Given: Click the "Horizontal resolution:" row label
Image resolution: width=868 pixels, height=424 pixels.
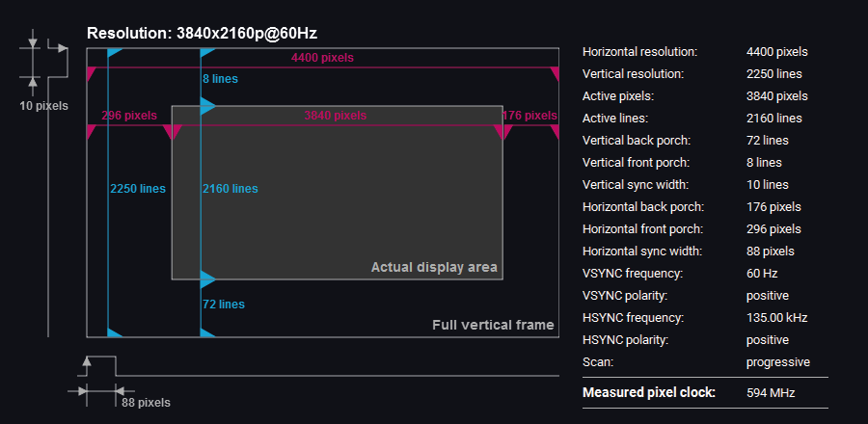Looking at the screenshot, I should [639, 52].
